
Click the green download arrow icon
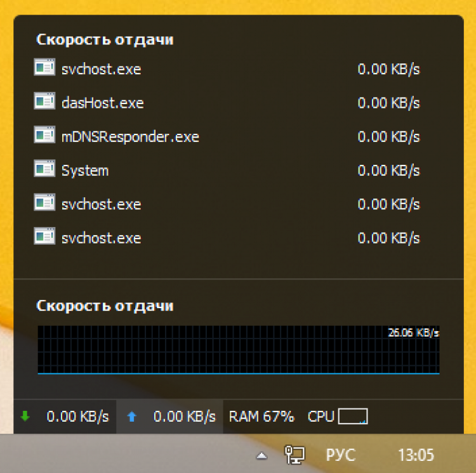pyautogui.click(x=25, y=417)
